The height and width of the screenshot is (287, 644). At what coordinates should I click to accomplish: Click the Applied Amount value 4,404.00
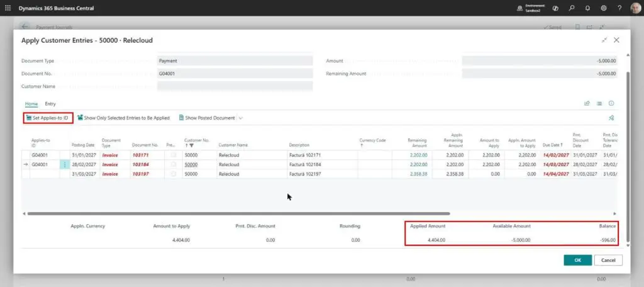[436, 240]
